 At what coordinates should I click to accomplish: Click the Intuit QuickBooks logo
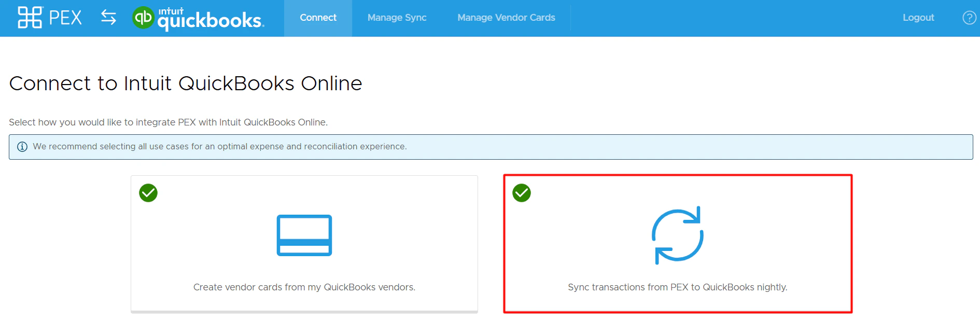click(199, 18)
